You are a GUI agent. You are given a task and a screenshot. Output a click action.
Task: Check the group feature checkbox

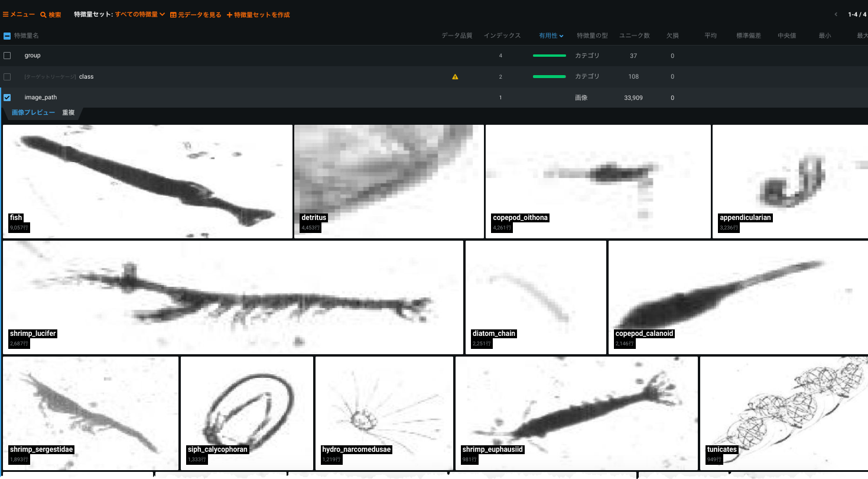[x=7, y=56]
